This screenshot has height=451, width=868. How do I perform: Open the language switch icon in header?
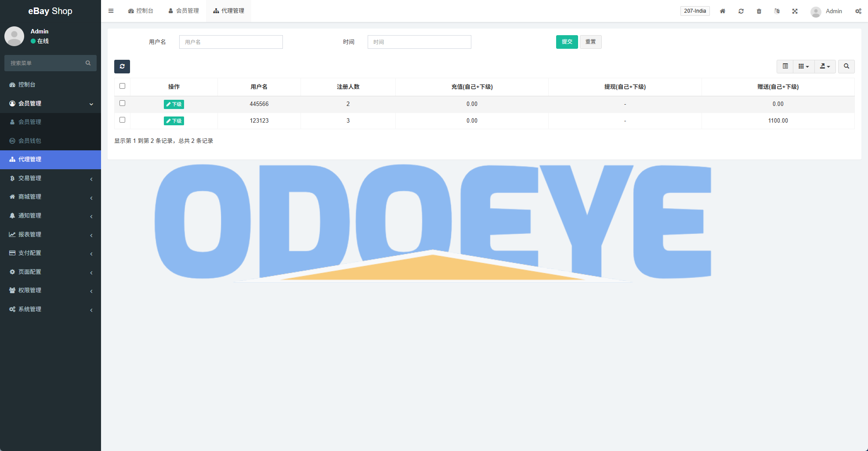(777, 11)
